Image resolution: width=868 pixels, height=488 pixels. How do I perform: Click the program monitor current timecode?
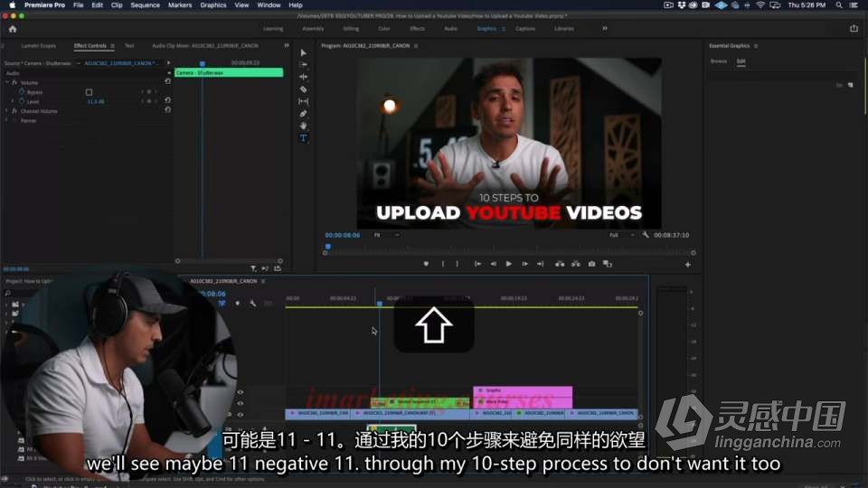342,235
